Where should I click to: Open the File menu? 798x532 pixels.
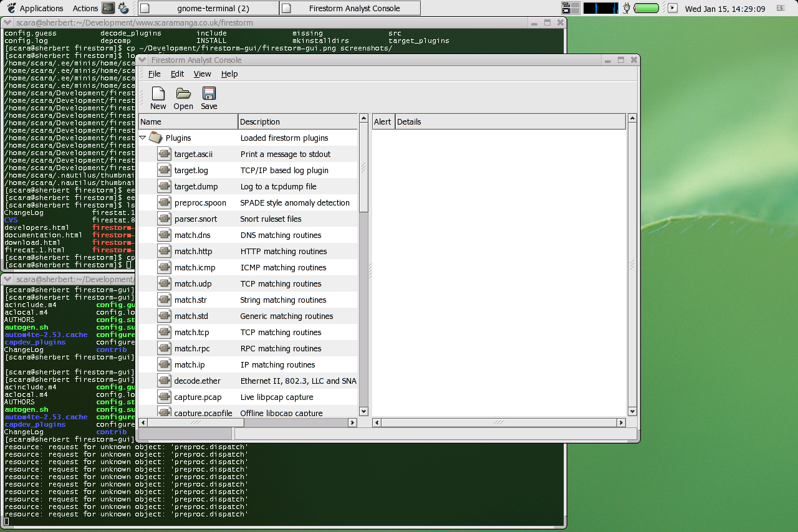(x=154, y=74)
